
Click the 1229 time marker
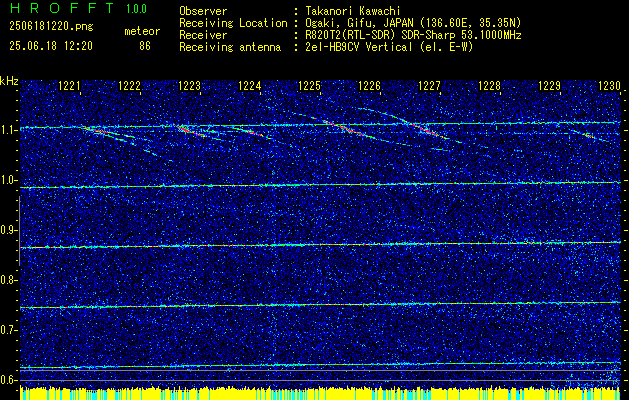pyautogui.click(x=549, y=85)
